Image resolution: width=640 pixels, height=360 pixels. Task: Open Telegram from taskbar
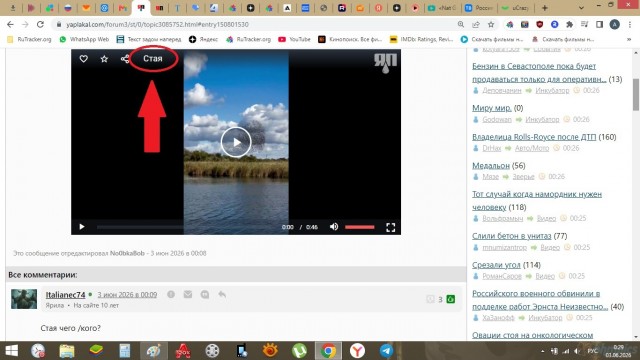coord(386,351)
